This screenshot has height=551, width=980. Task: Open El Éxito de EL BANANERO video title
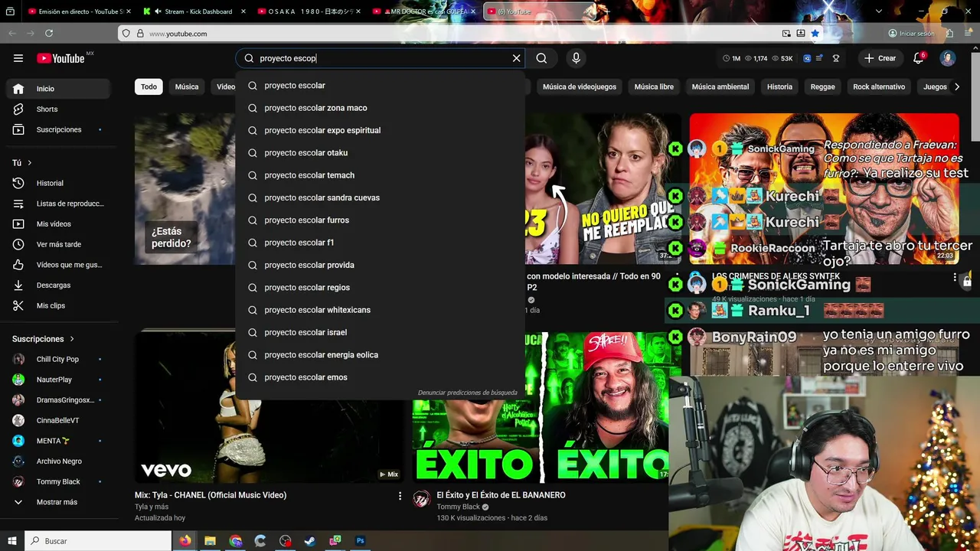(x=501, y=495)
